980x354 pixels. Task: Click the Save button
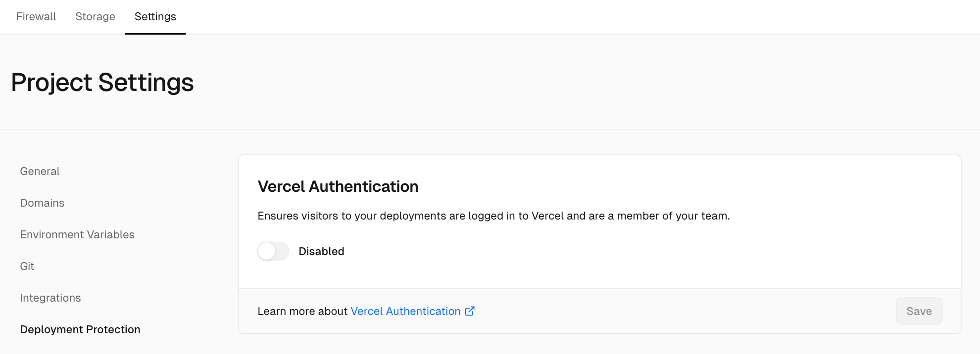point(919,311)
